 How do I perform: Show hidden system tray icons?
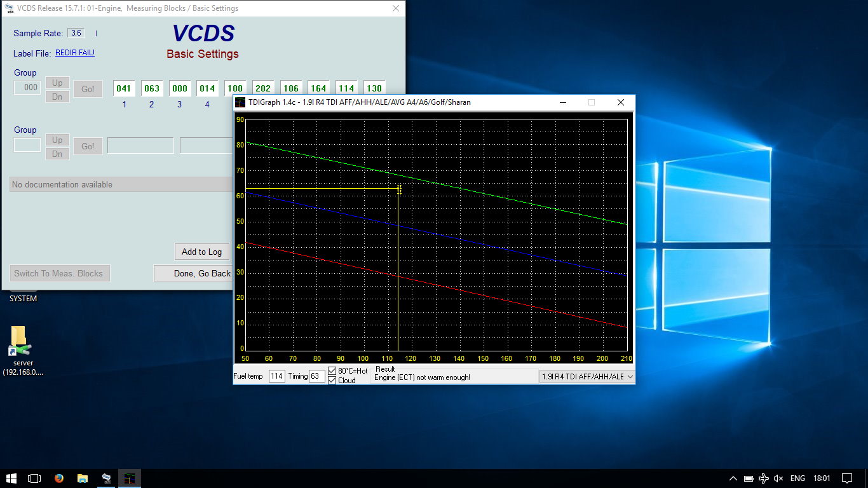tap(733, 478)
